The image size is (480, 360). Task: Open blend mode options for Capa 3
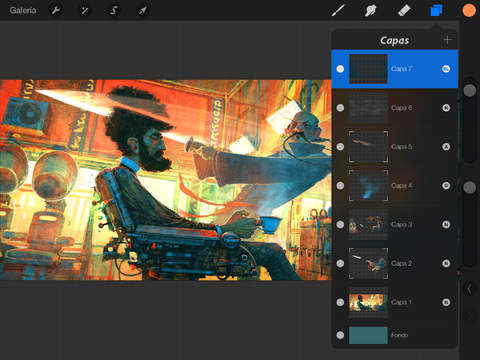pyautogui.click(x=446, y=224)
